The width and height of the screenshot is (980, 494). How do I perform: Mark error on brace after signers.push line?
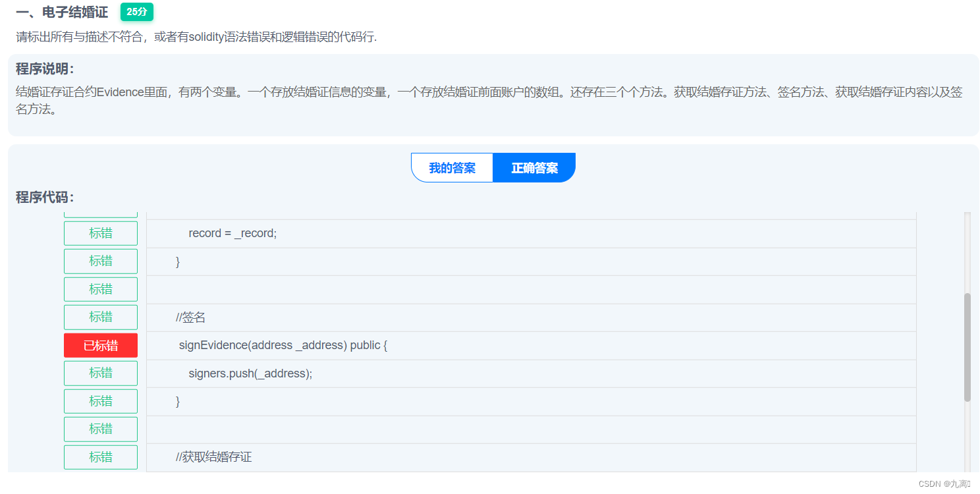click(x=101, y=401)
